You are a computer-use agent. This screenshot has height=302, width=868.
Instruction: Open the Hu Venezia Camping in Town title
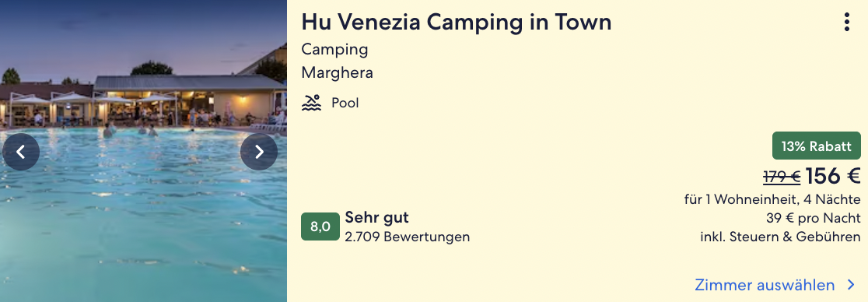456,22
